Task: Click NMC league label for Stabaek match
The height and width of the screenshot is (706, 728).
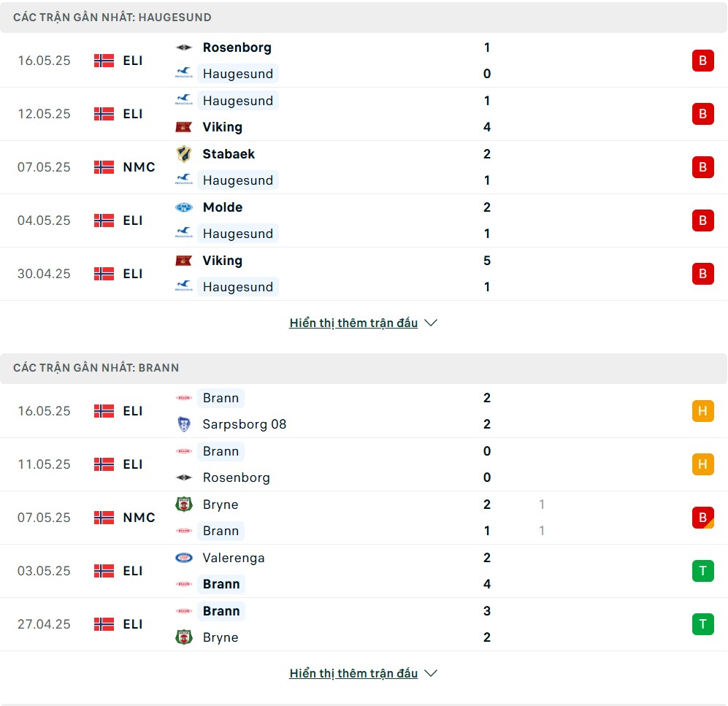Action: (139, 167)
